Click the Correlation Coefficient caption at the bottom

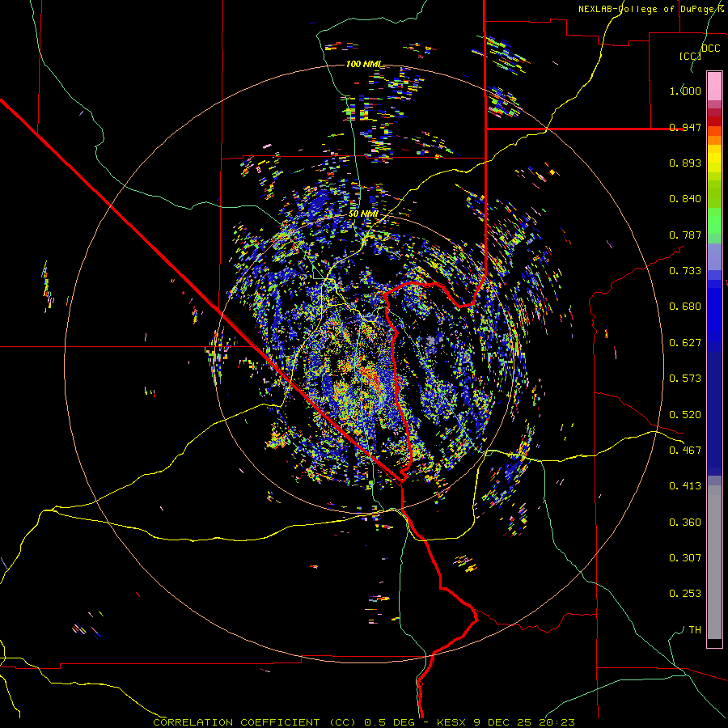click(x=364, y=722)
